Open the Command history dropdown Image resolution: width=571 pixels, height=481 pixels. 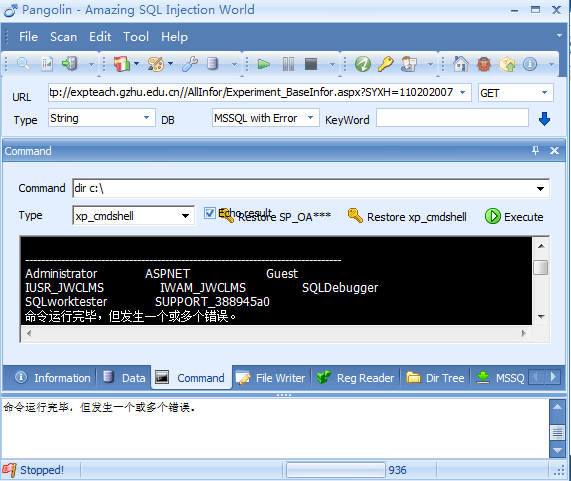point(540,189)
